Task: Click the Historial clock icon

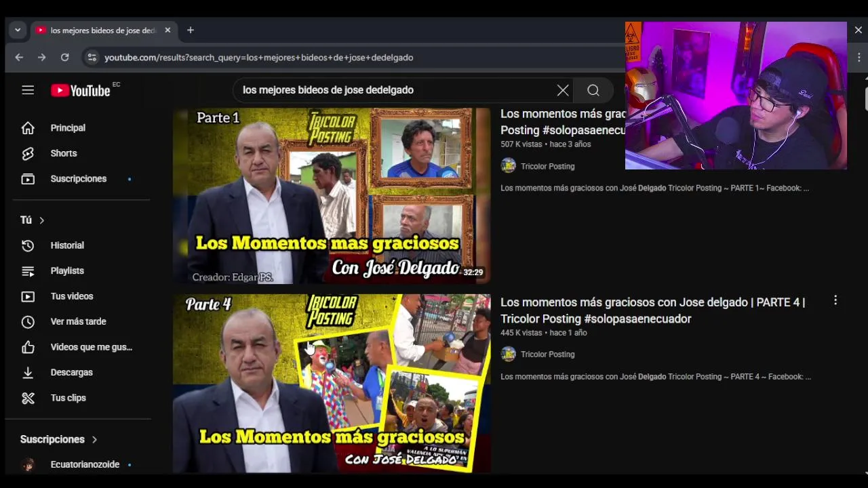Action: tap(28, 245)
